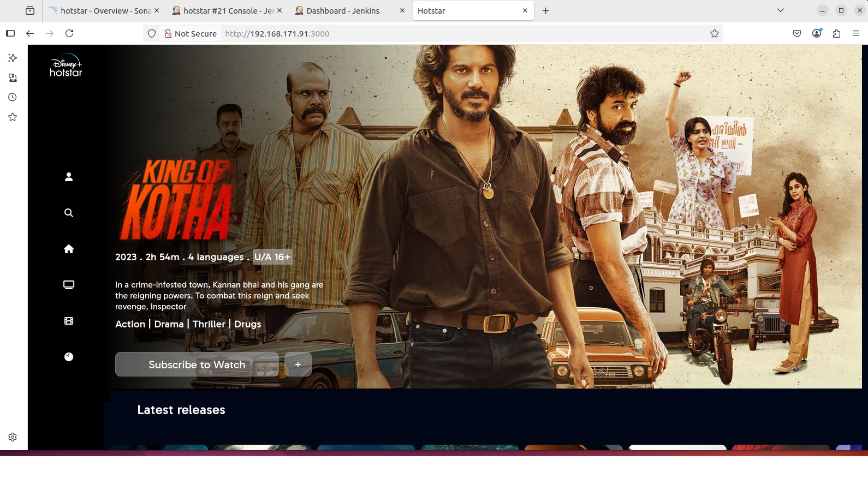
Task: Open the Firefox account icon
Action: (817, 33)
